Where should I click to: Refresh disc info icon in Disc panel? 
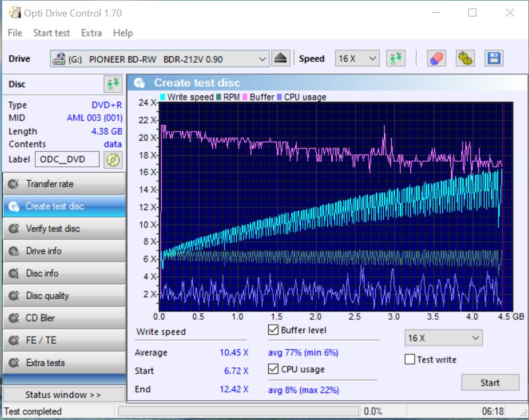pos(112,84)
